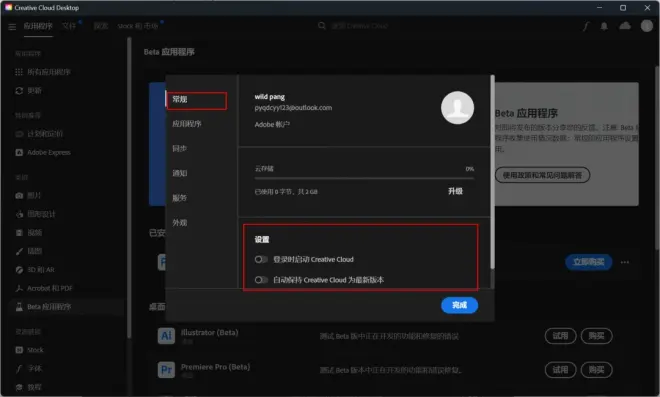Click 购买 for Illustrator (Beta)
This screenshot has width=660, height=397.
coord(596,336)
